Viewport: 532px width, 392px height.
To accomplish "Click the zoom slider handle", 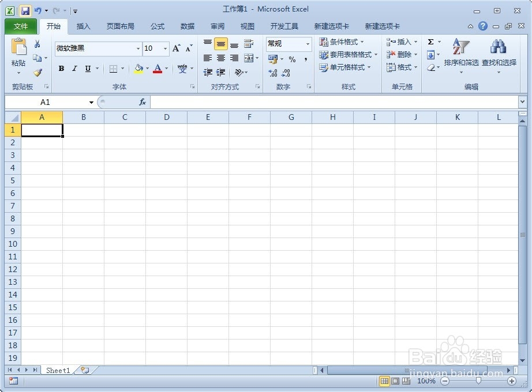I will coord(478,381).
